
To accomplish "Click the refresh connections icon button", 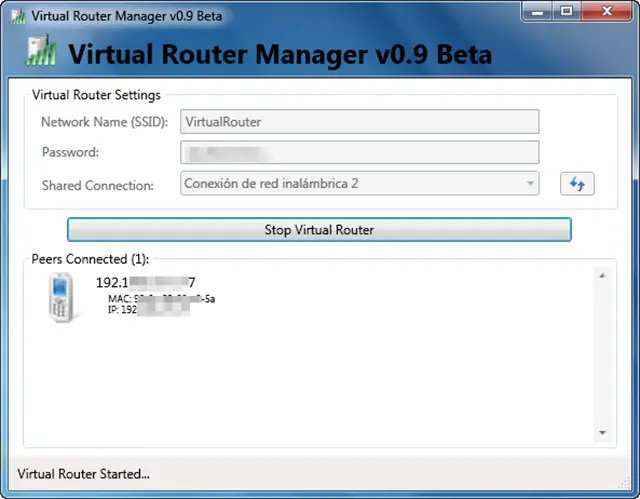I will (576, 184).
